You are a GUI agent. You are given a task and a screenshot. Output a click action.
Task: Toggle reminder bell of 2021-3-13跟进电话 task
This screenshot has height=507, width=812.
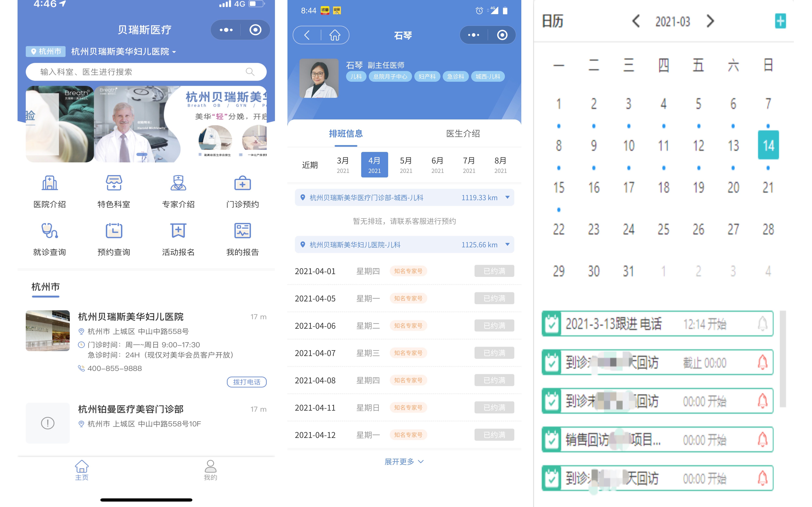click(762, 324)
